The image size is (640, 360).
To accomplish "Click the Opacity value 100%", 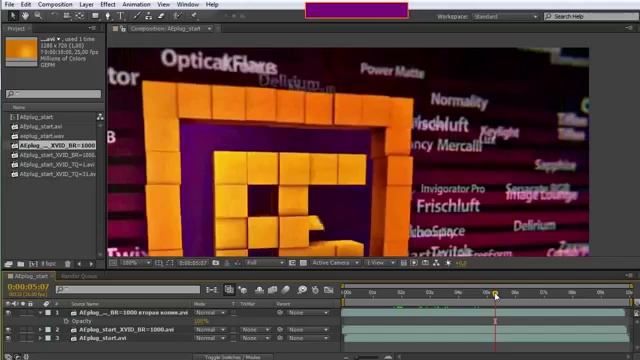I will pos(201,321).
